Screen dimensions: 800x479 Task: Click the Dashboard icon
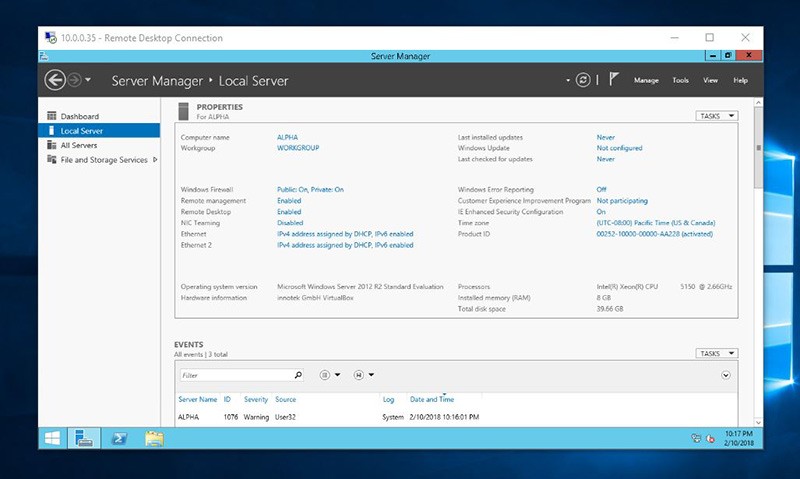click(52, 116)
